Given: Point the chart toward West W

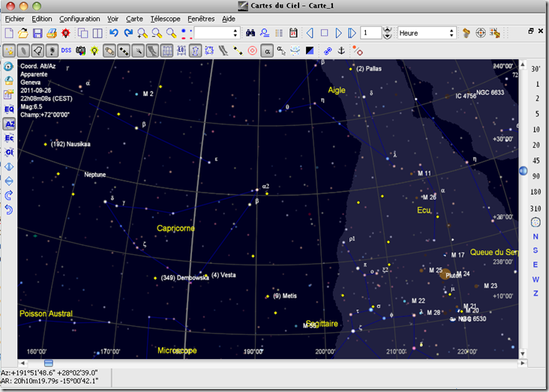Looking at the screenshot, I should [535, 280].
